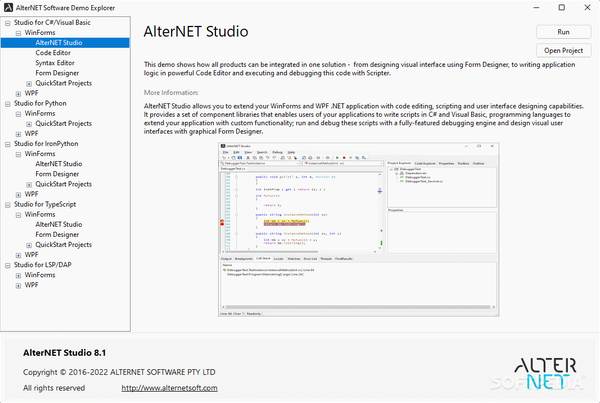Viewport: 600px width, 403px height.
Task: Collapse WinForms under Studio for C#/Visual Basic
Action: click(18, 33)
